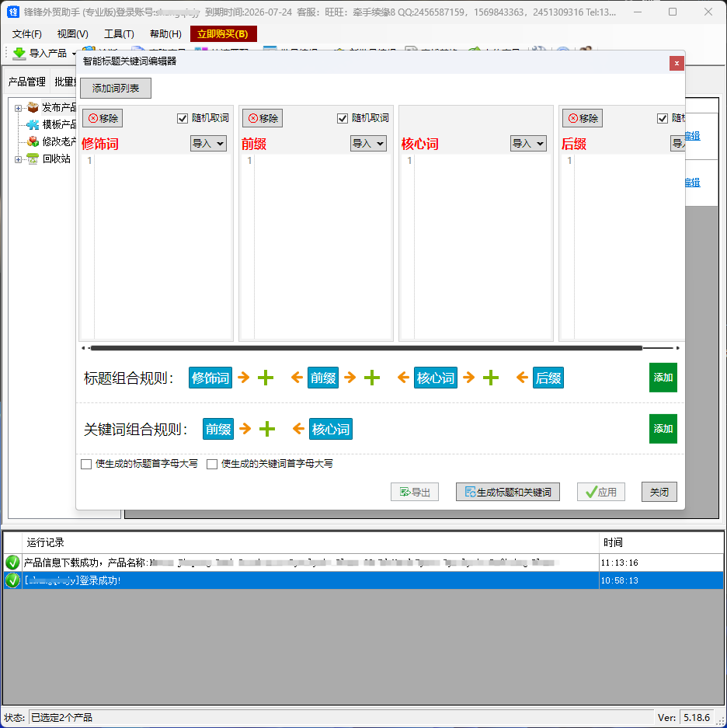Screen dimensions: 727x728
Task: Enable 使生成的标题首字母大写 checkbox
Action: (86, 464)
